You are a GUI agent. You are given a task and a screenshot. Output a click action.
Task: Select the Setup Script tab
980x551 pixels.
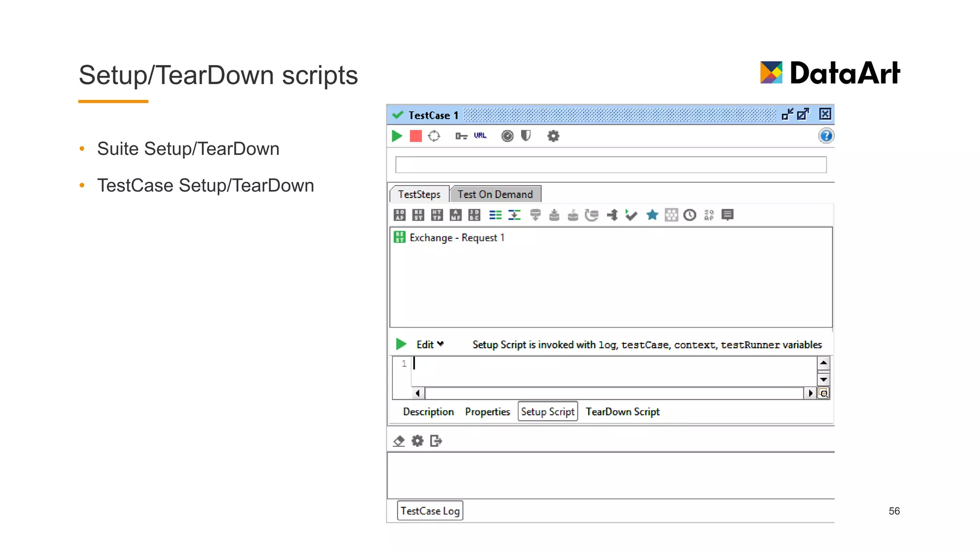coord(548,411)
